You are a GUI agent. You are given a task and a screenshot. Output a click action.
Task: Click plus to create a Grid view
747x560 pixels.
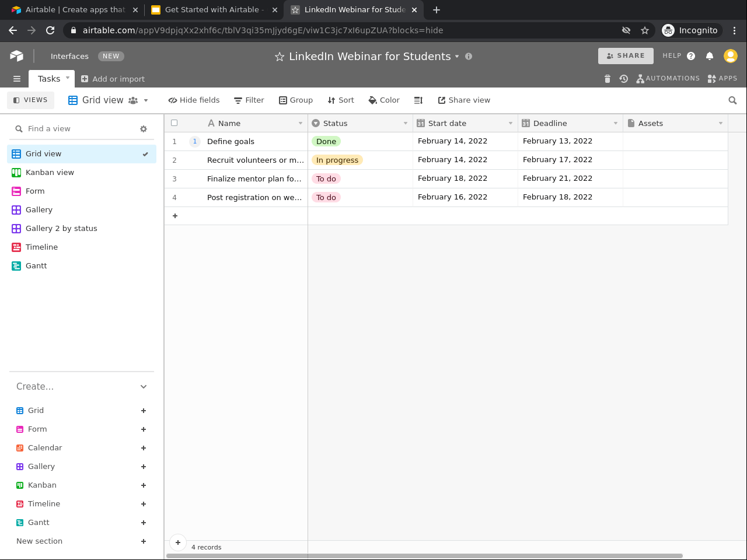pos(144,411)
